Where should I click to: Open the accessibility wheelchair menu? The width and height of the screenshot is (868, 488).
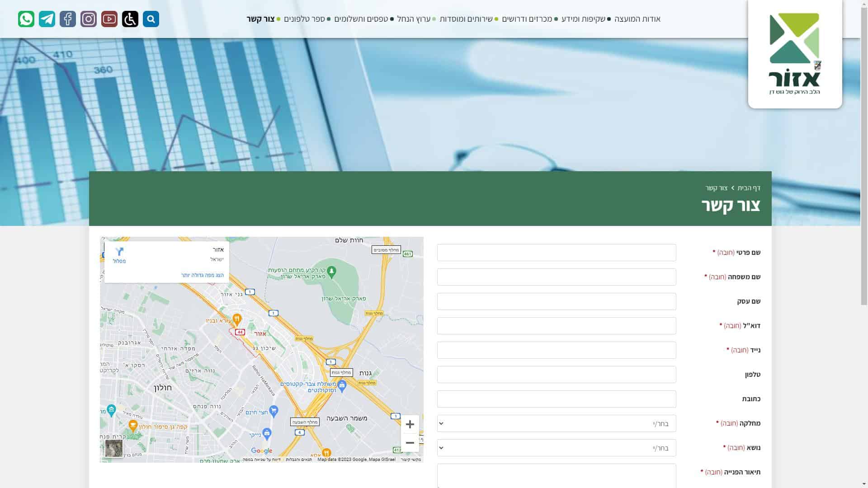tap(130, 19)
